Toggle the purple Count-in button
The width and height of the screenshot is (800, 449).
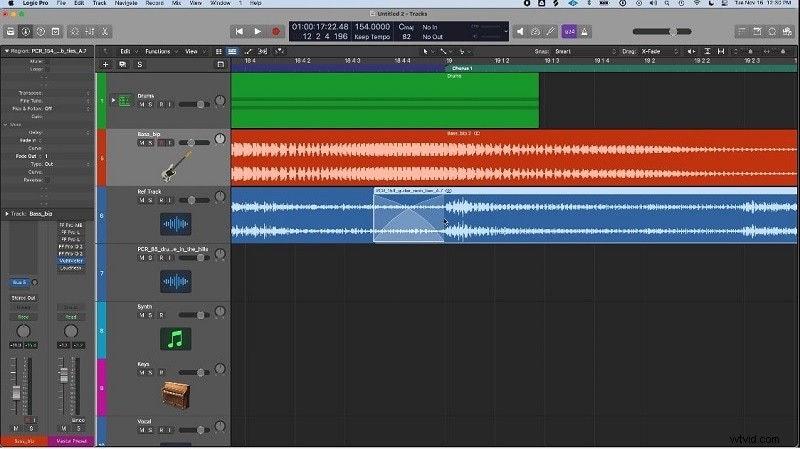click(569, 32)
